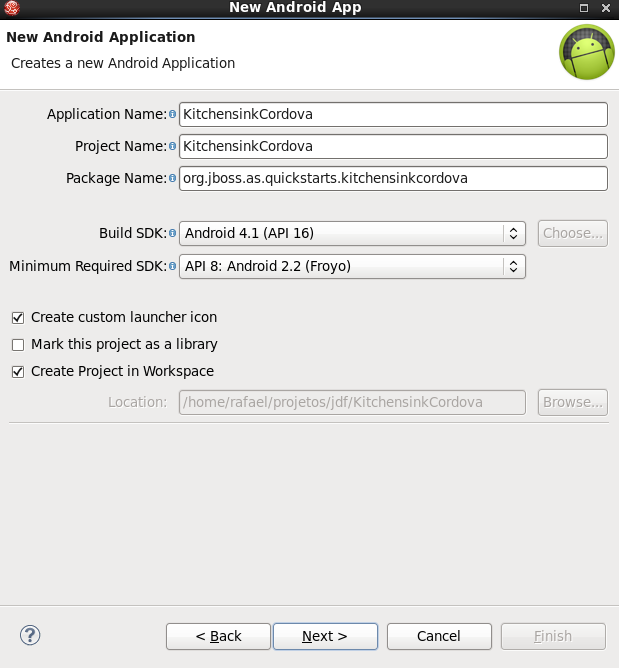Click the Location label text

pos(138,402)
